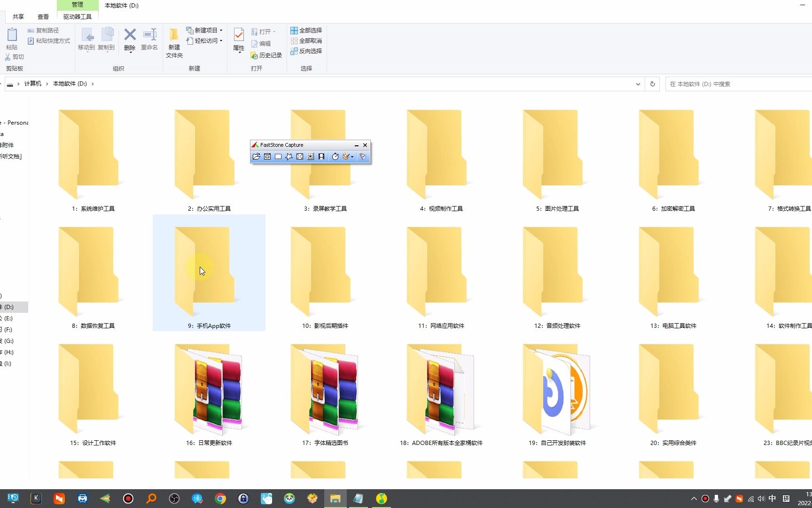Open the FastStone Screen Recorder tool

click(x=321, y=157)
